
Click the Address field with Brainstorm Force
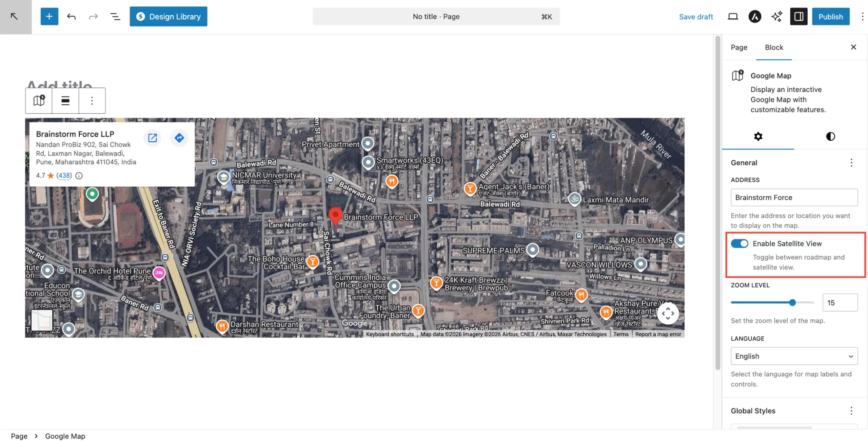(x=794, y=197)
